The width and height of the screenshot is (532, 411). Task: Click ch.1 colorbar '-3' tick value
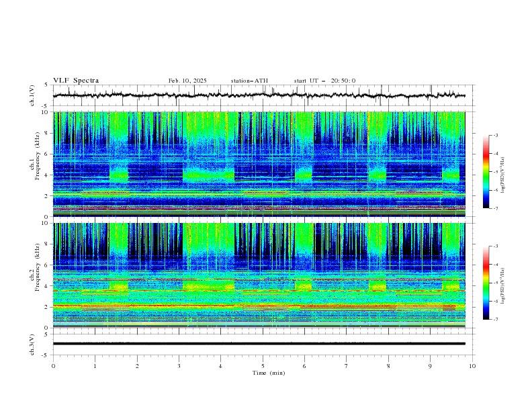click(x=495, y=135)
